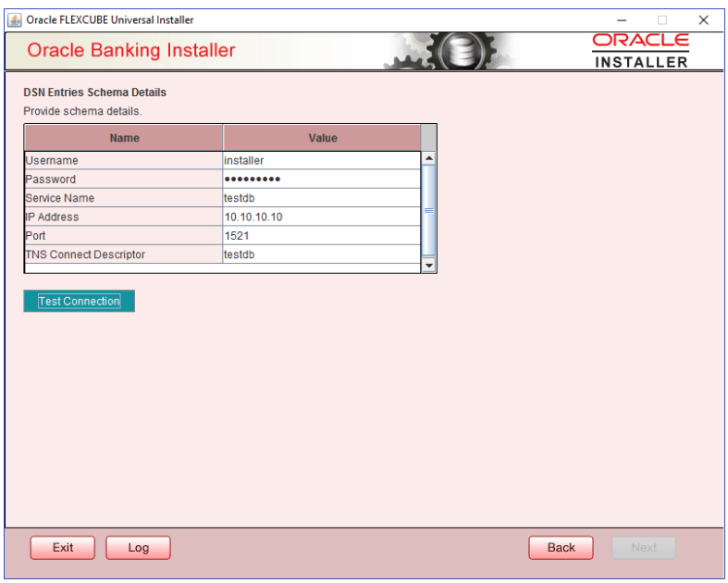Image resolution: width=728 pixels, height=583 pixels.
Task: Click the table vertical scrollbar thumb
Action: click(x=429, y=210)
